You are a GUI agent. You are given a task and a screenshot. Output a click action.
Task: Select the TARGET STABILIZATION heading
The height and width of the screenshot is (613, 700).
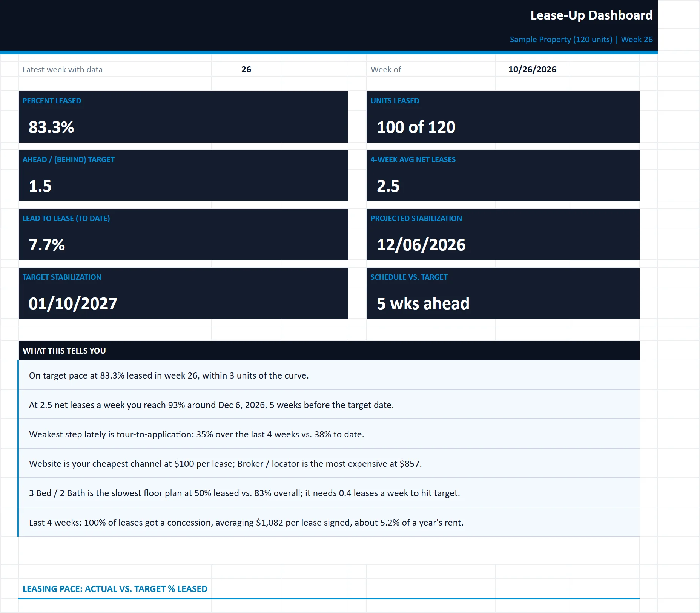(62, 277)
